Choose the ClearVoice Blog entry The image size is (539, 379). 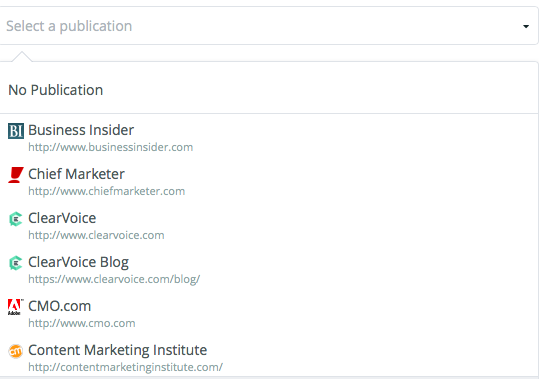(x=269, y=269)
